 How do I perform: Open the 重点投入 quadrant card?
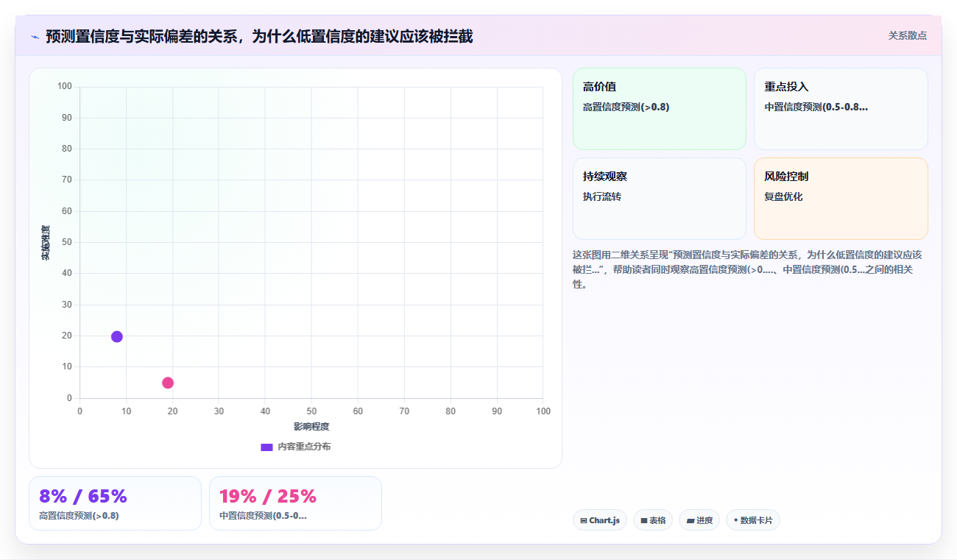tap(841, 109)
